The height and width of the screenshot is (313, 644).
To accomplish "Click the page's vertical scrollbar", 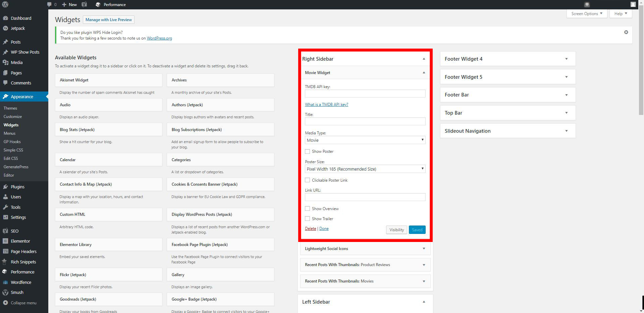I will point(641,67).
